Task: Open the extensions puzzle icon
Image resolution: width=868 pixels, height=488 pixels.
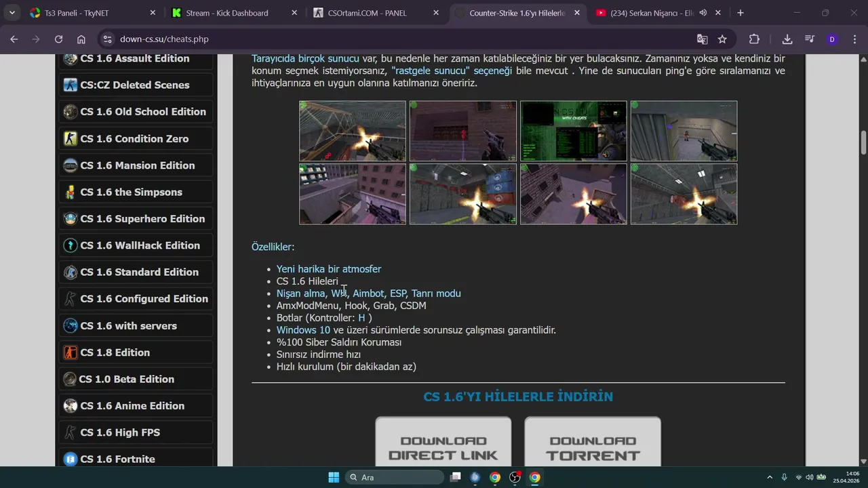Action: pos(754,39)
